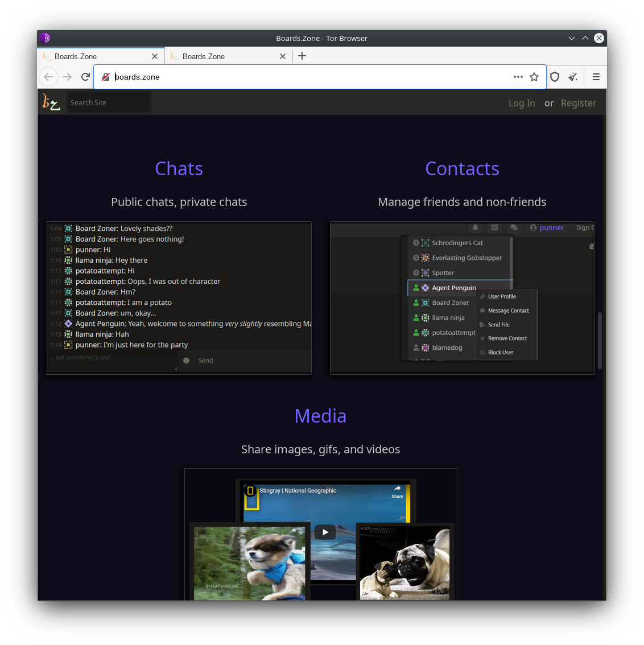Go back with the browser back arrow
The width and height of the screenshot is (644, 645).
tap(48, 77)
